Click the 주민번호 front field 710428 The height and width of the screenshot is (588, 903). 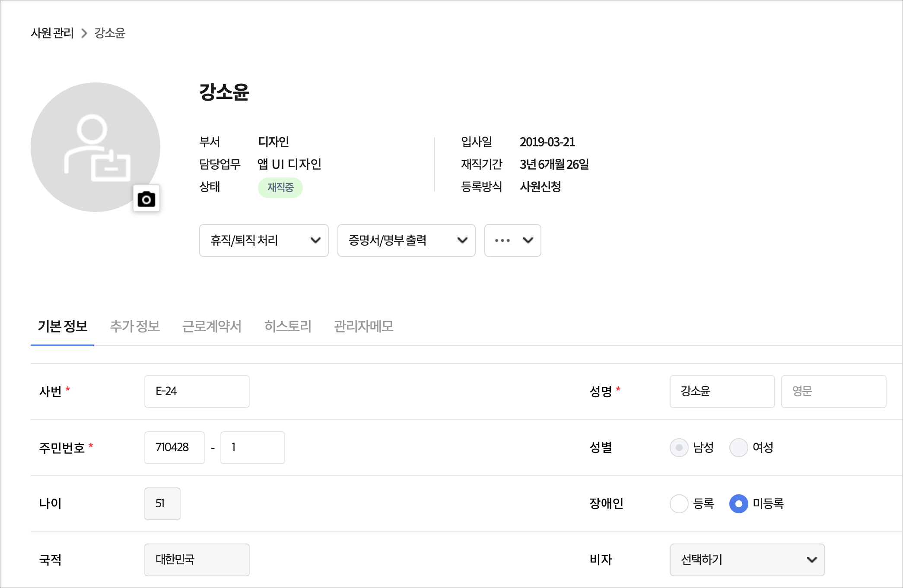pyautogui.click(x=174, y=448)
